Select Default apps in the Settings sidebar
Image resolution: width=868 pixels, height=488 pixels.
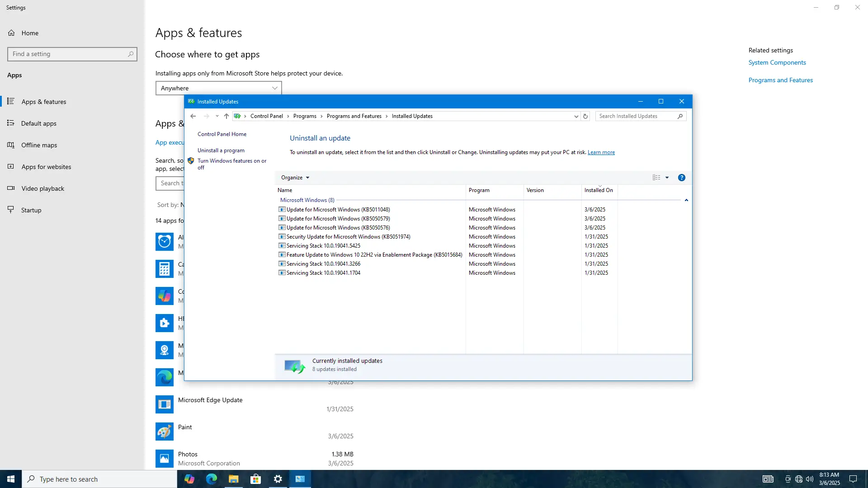pyautogui.click(x=39, y=123)
